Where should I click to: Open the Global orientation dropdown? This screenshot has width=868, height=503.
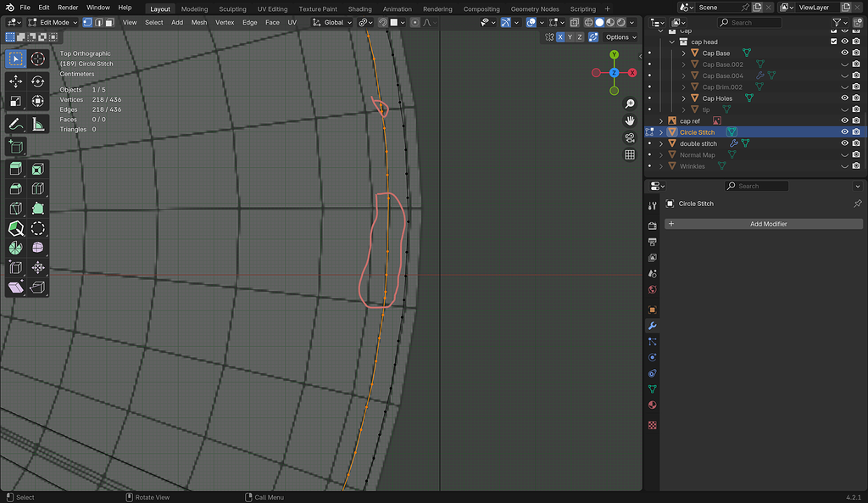pyautogui.click(x=331, y=22)
